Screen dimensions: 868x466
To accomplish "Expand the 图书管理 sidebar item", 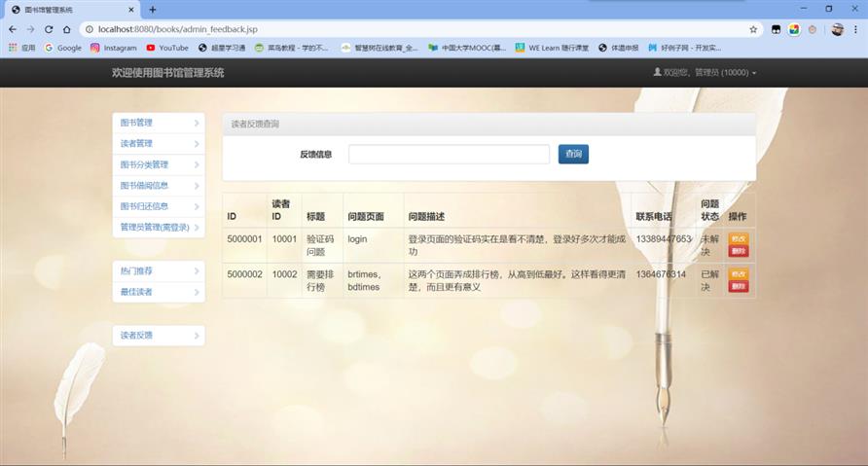I will 159,123.
